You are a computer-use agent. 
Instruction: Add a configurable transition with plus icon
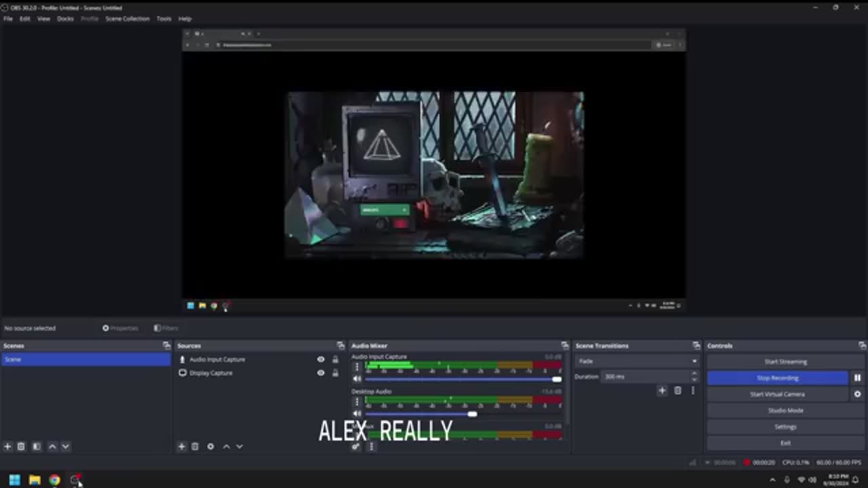tap(662, 390)
